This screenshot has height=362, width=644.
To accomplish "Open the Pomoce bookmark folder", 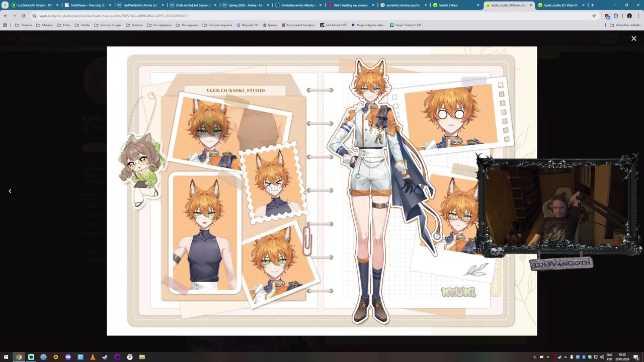I will tap(134, 25).
